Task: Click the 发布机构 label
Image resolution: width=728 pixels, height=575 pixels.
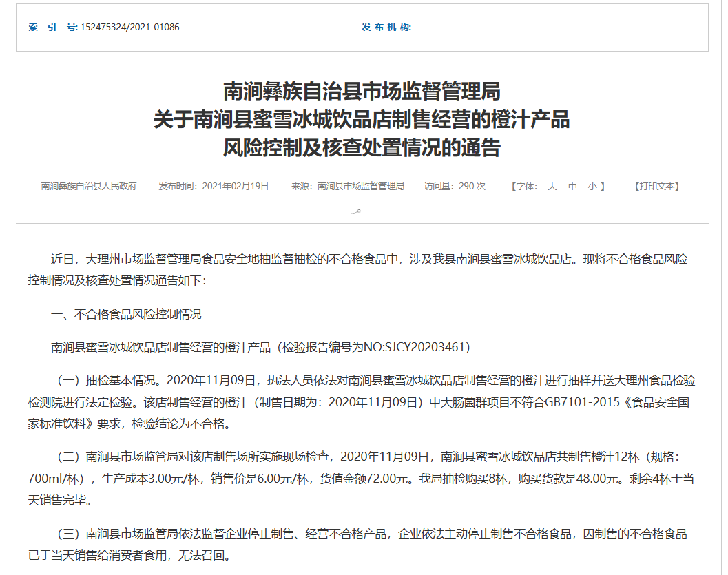Action: tap(386, 28)
